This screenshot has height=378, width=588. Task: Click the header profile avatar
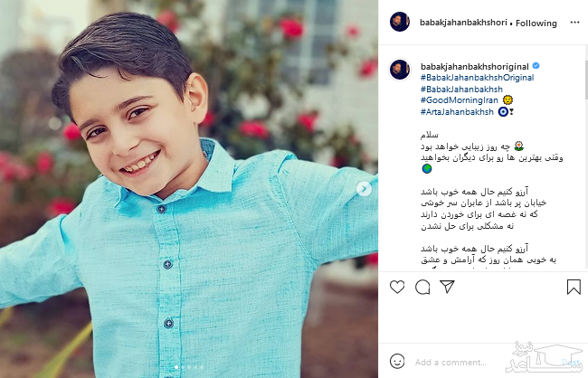400,22
